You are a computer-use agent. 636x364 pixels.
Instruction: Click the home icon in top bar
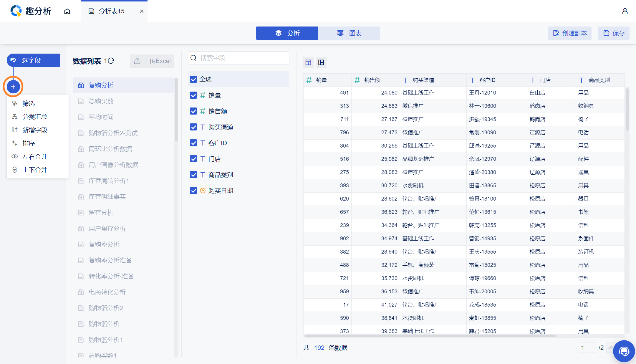(67, 11)
